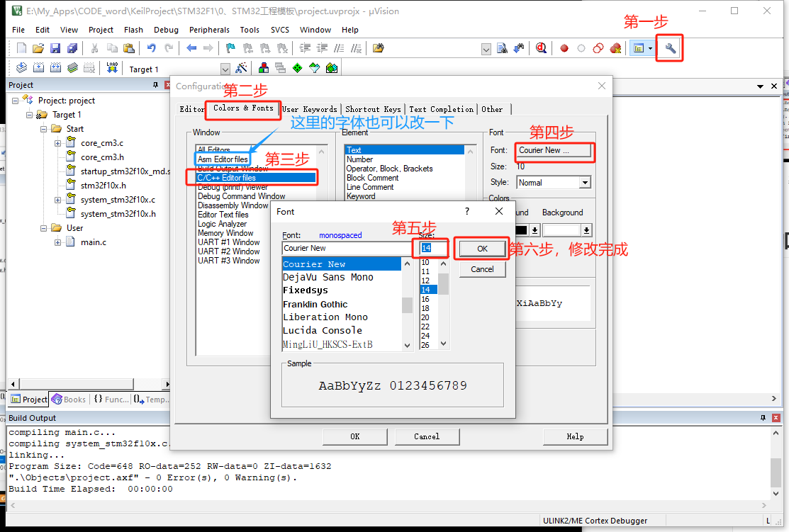Expand the core_cm3.c file node
The height and width of the screenshot is (532, 789).
coord(58,143)
